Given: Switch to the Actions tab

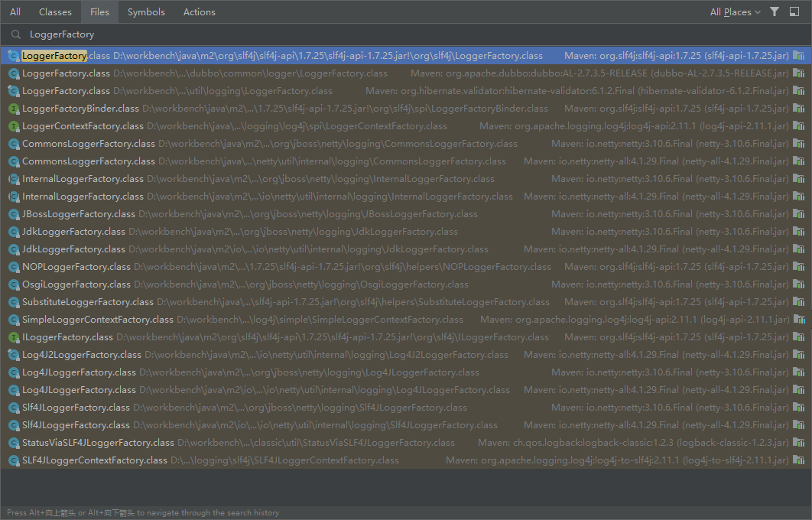Looking at the screenshot, I should (x=199, y=11).
